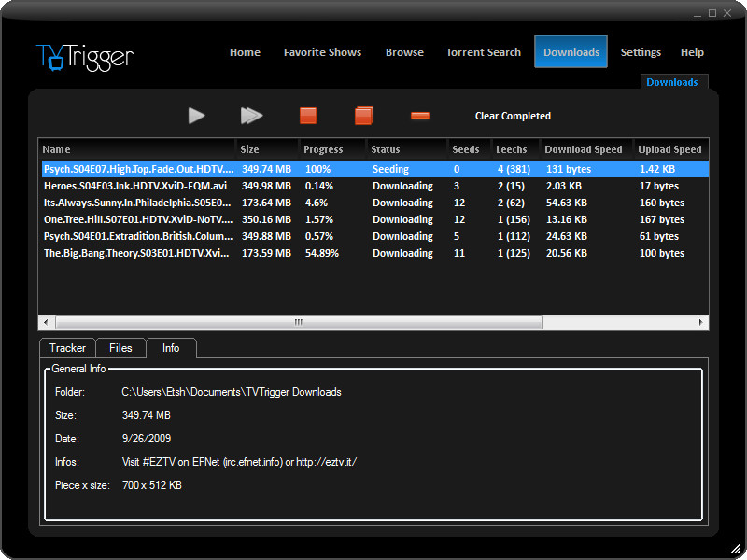The image size is (747, 560).
Task: Click the Seeding status cell
Action: [390, 169]
